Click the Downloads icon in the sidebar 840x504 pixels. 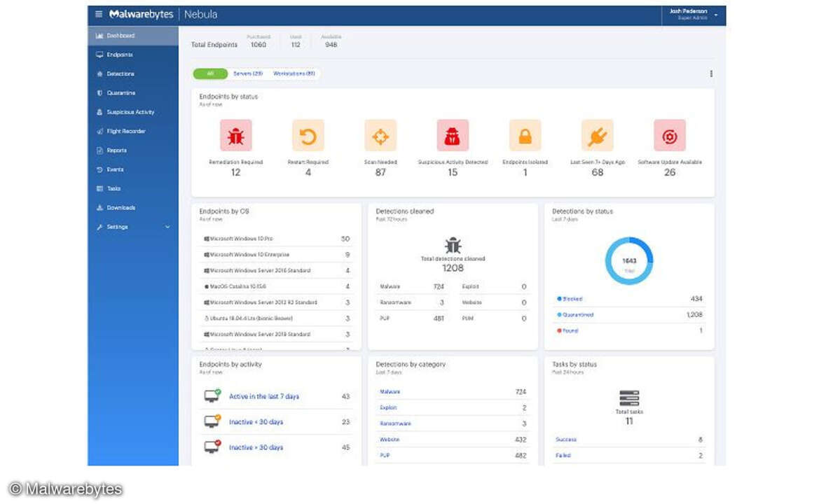(x=99, y=208)
